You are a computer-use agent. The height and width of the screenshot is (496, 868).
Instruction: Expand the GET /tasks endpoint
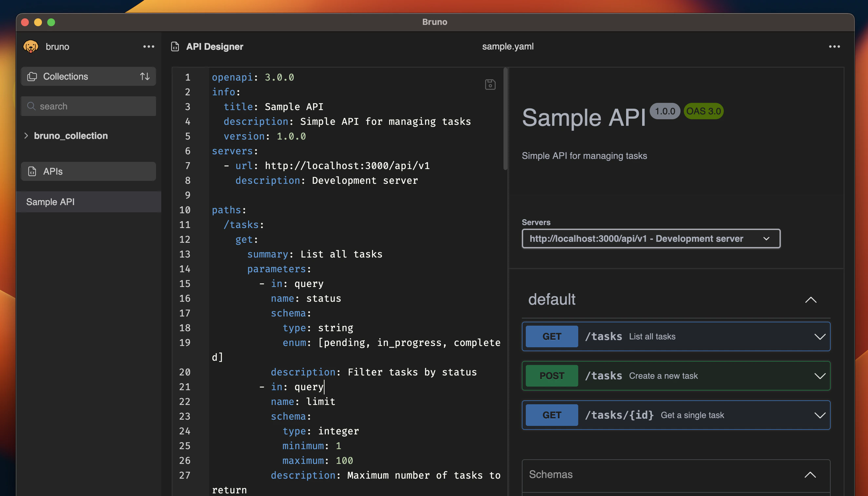coord(820,336)
